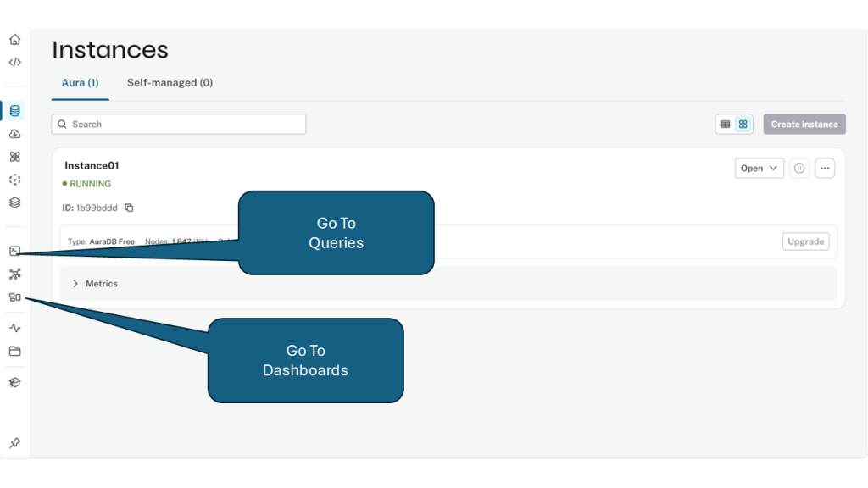The width and height of the screenshot is (868, 488).
Task: Copy the instance ID 1b99bddd
Action: pos(130,208)
